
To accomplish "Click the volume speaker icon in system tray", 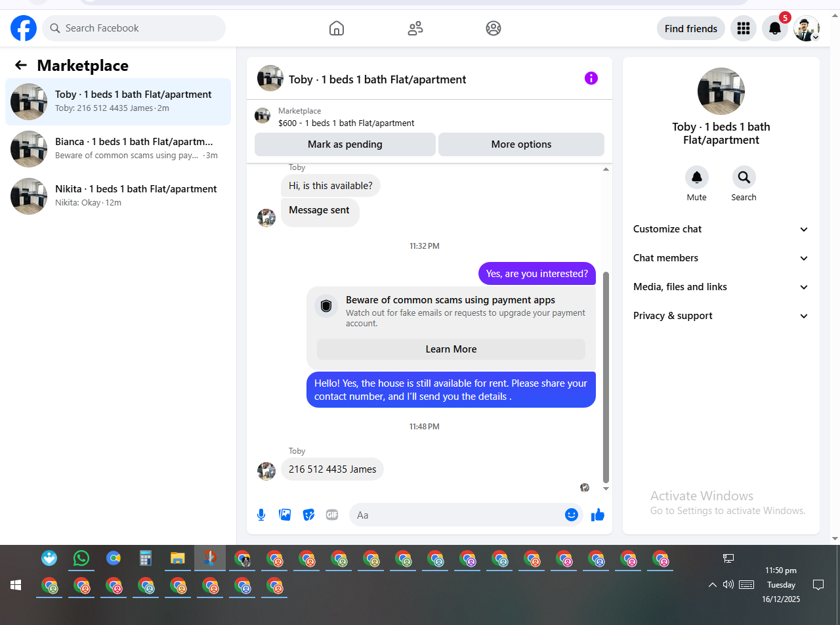I will [728, 584].
